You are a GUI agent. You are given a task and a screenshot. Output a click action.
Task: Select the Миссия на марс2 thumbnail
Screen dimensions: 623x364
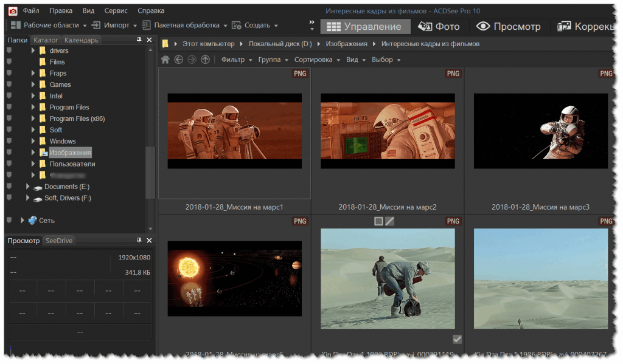coord(388,131)
